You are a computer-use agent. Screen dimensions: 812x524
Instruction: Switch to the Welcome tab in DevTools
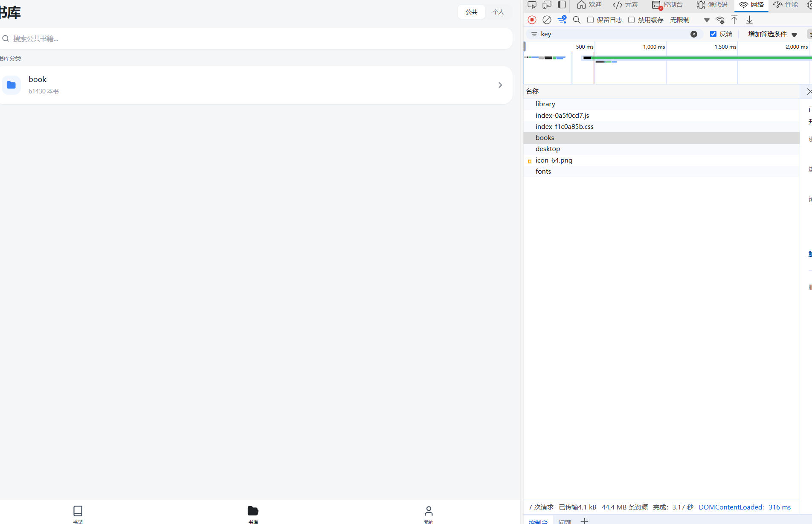pos(589,5)
